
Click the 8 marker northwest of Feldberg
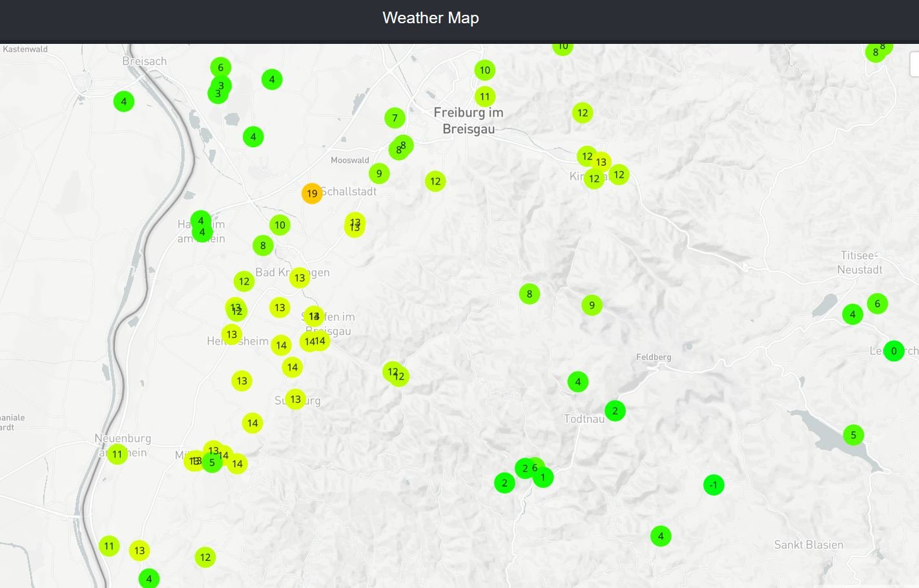click(530, 294)
